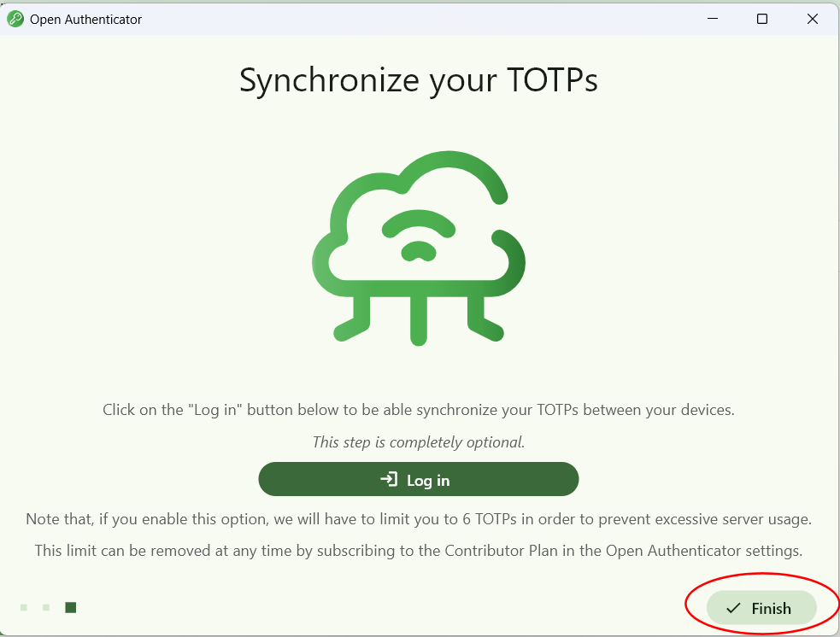840x637 pixels.
Task: Click the login arrow icon on Log in button
Action: [389, 480]
